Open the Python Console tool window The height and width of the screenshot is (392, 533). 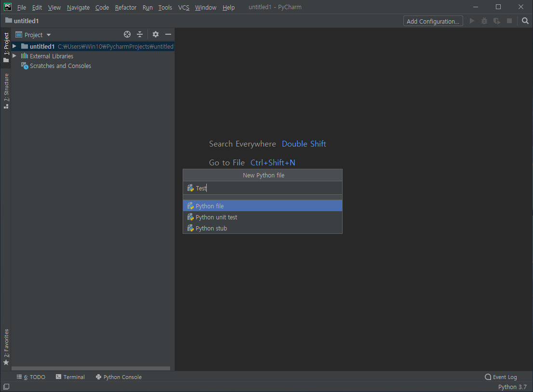coord(119,377)
